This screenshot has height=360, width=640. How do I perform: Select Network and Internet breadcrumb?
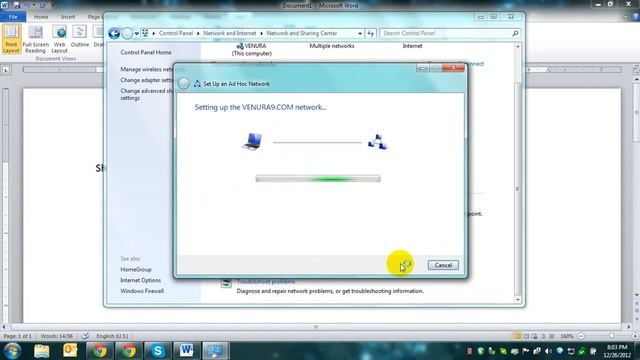pos(230,33)
